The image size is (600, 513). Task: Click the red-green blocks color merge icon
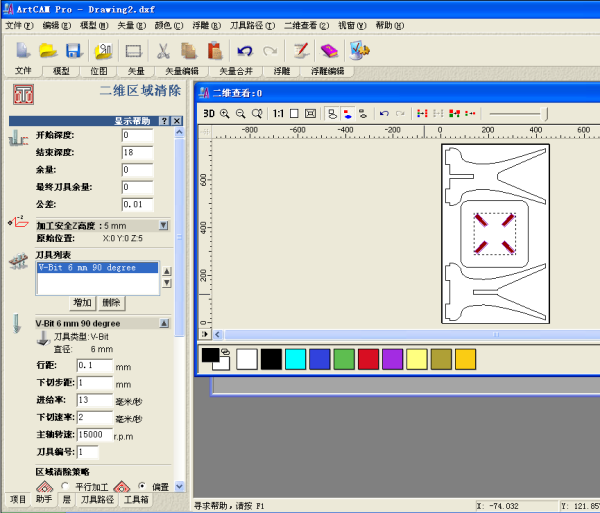pyautogui.click(x=454, y=114)
